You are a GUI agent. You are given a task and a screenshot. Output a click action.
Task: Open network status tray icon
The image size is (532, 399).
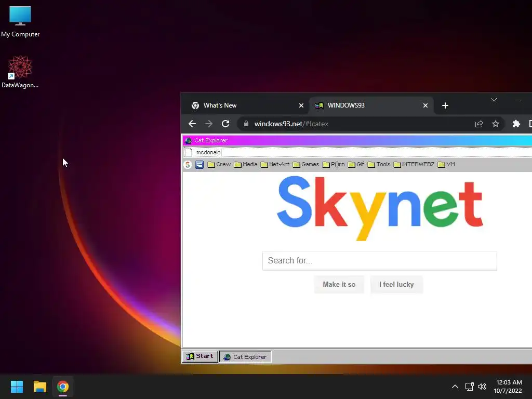tap(470, 387)
